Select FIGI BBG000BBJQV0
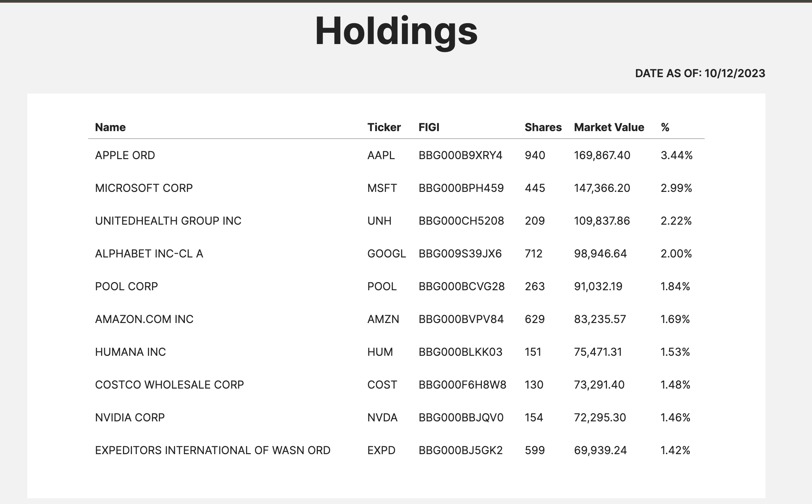This screenshot has height=504, width=812. click(461, 418)
